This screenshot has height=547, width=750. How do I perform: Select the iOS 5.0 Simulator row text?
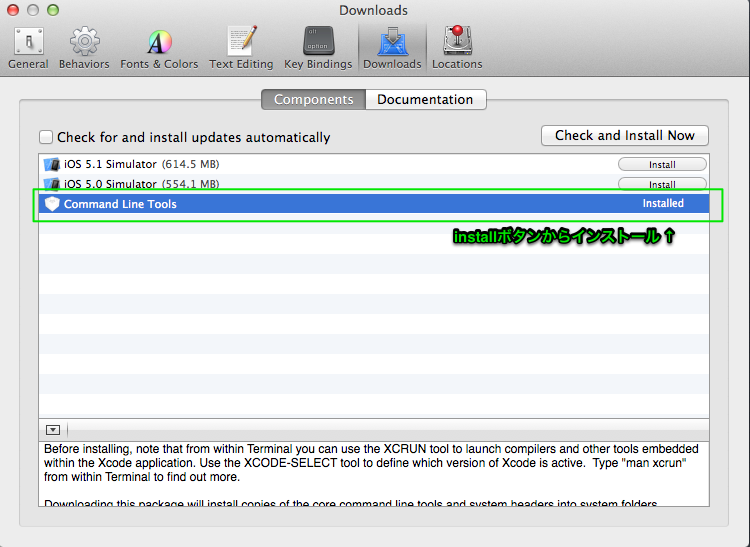pyautogui.click(x=110, y=184)
